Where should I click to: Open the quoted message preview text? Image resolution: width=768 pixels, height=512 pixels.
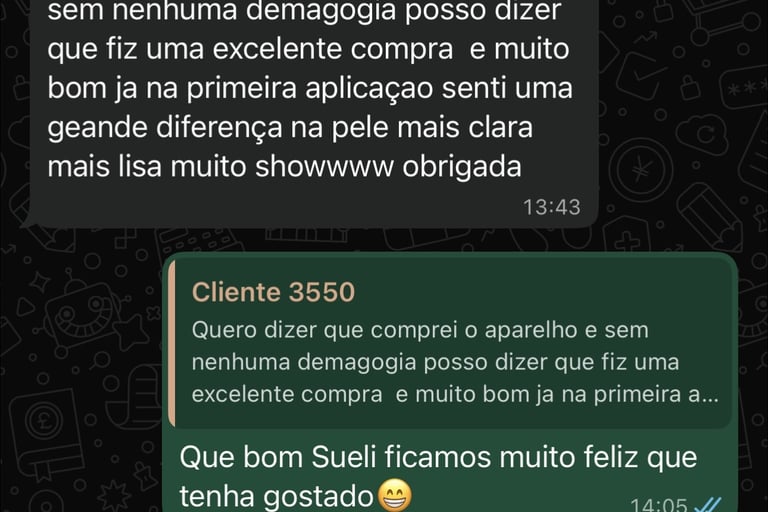(455, 362)
